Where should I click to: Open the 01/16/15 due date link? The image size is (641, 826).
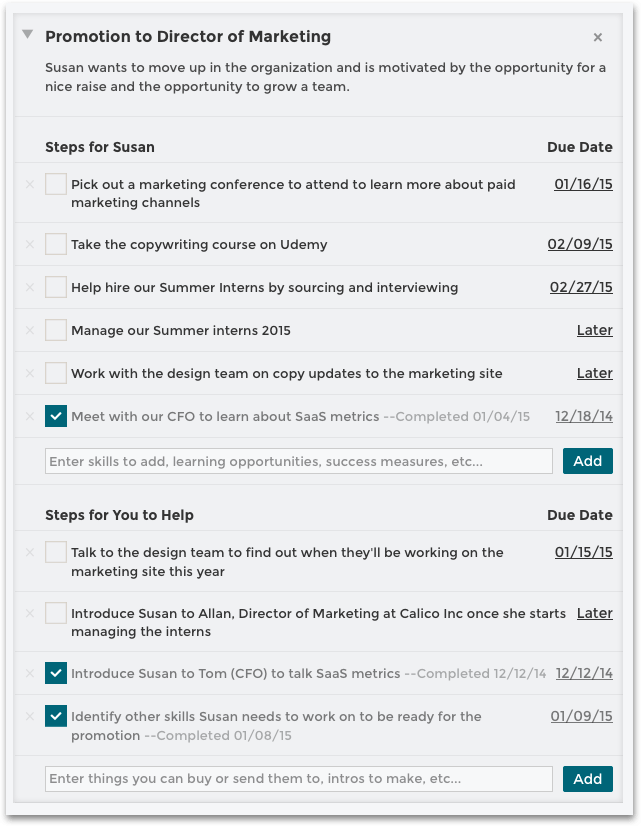coord(584,184)
